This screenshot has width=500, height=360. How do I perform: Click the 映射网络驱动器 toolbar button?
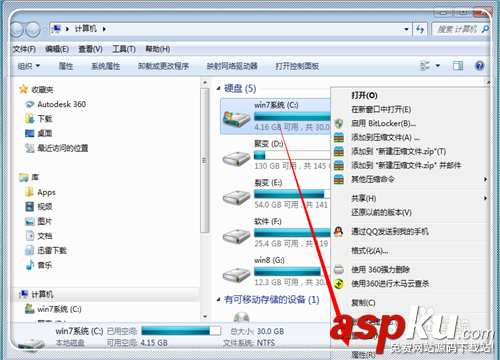point(232,66)
